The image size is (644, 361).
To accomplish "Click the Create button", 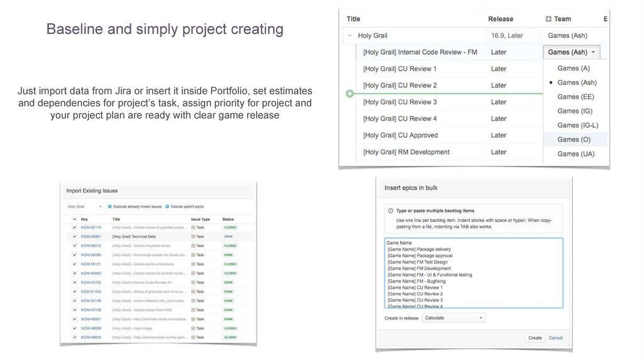I will [535, 338].
